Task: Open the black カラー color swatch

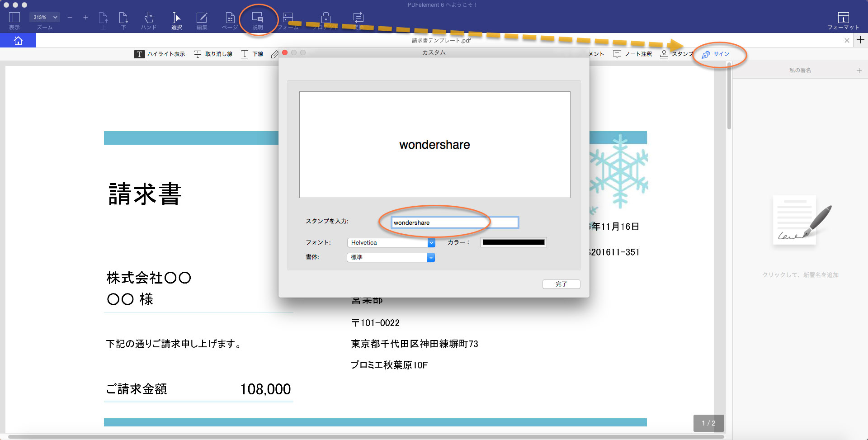Action: click(514, 242)
